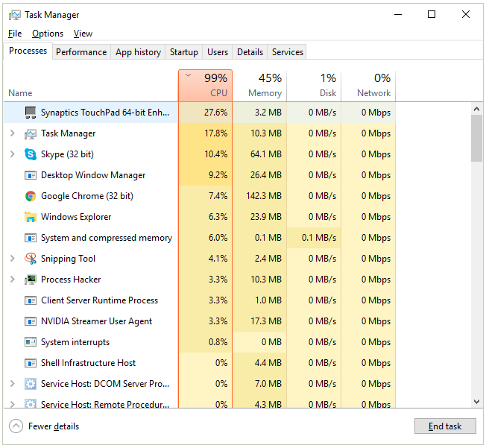Click the Google Chrome (32 bit) icon
Image resolution: width=486 pixels, height=448 pixels.
click(x=31, y=196)
